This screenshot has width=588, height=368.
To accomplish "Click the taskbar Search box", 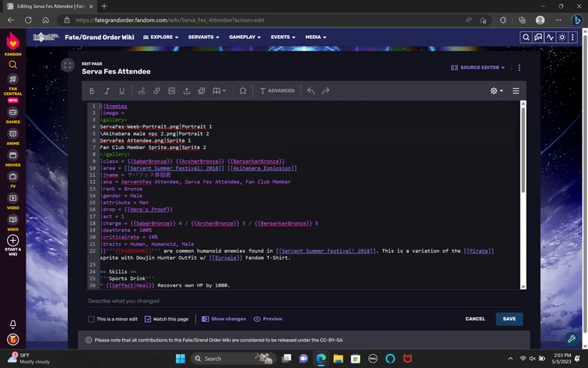I will pos(233,359).
